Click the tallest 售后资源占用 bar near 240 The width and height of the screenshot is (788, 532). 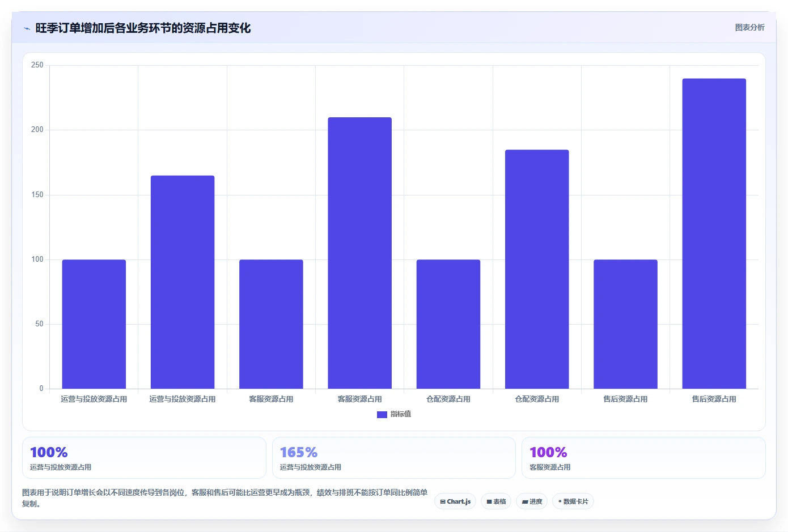click(714, 233)
